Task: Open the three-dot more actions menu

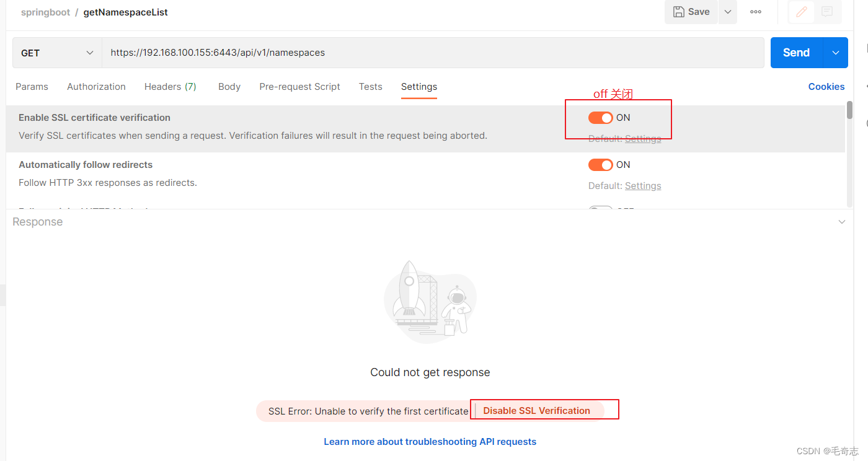Action: [756, 12]
